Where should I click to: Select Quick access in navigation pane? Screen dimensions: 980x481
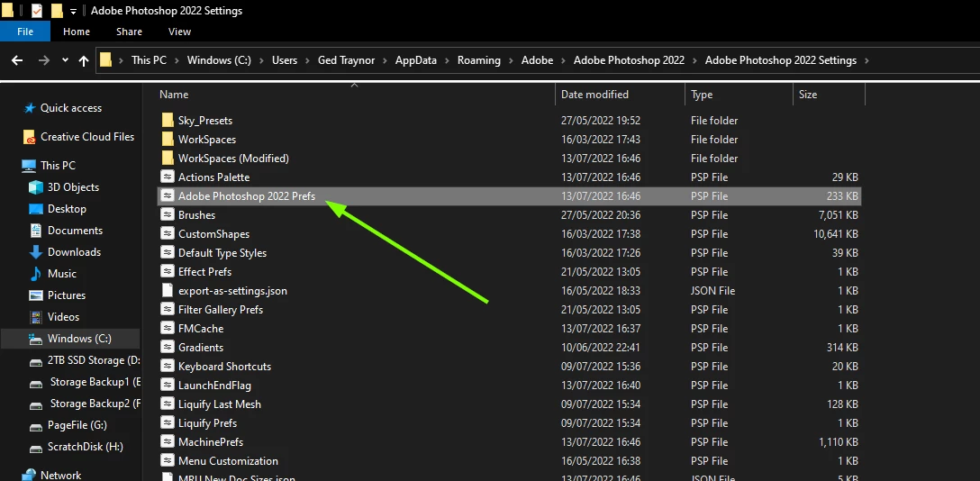coord(70,108)
